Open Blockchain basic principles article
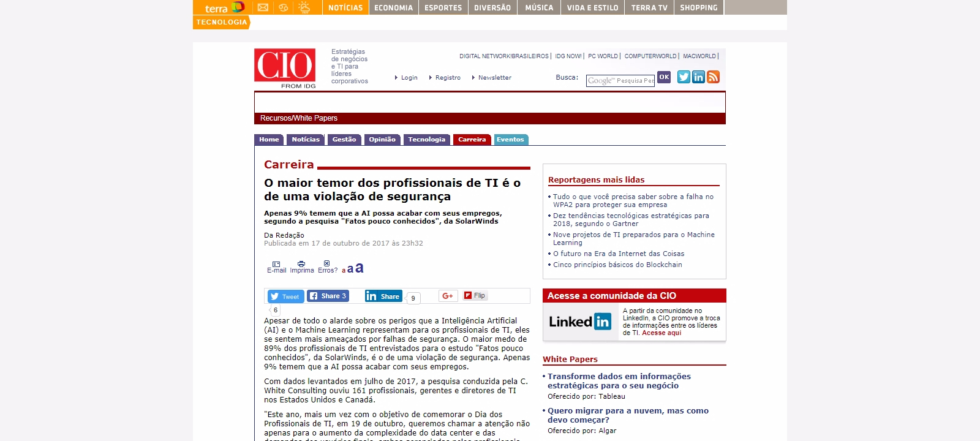The width and height of the screenshot is (980, 441). coord(617,265)
